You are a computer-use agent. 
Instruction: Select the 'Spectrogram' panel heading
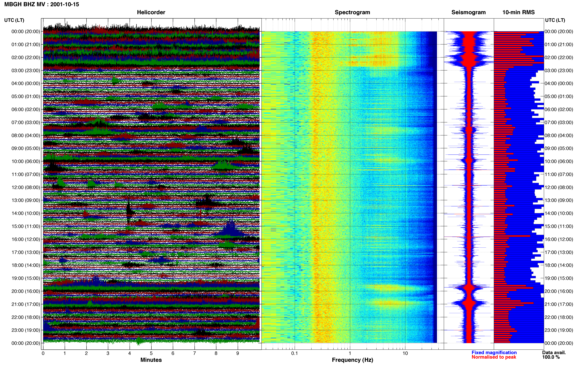click(352, 12)
